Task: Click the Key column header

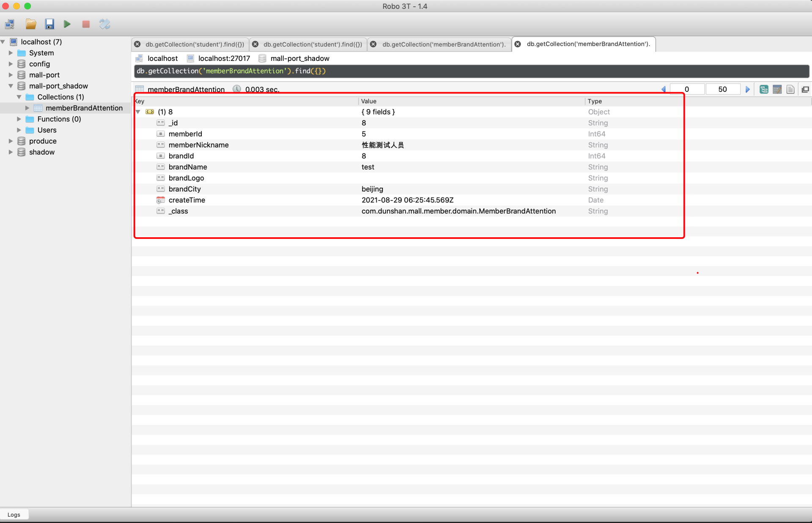Action: pyautogui.click(x=246, y=101)
